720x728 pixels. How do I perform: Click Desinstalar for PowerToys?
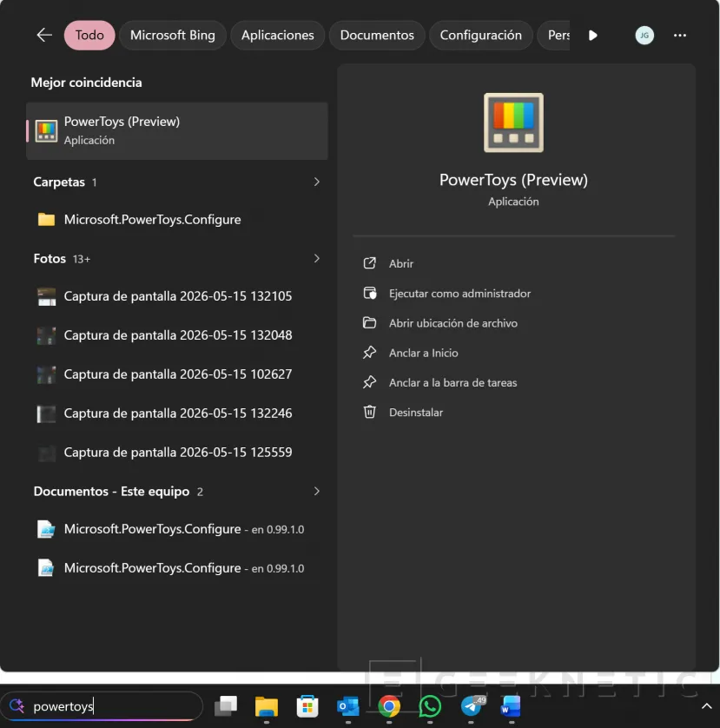pos(402,413)
